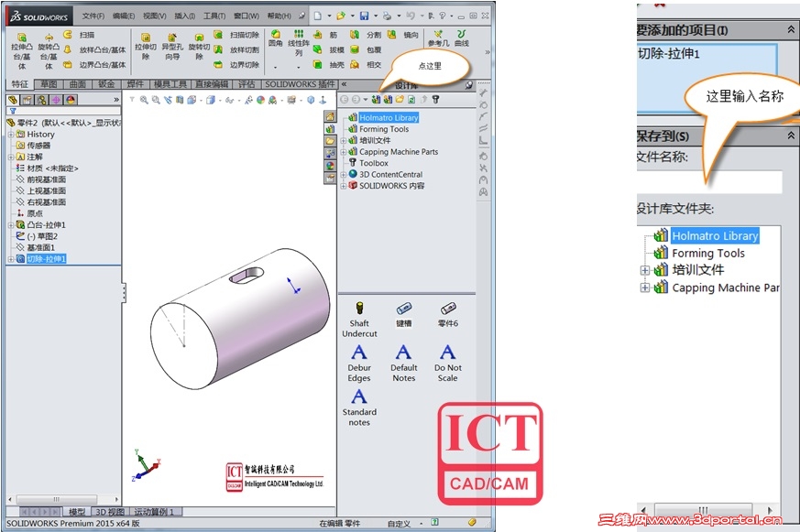Click the 抽壳 (Shell) command
Viewport: 800px width, 532px height.
click(x=329, y=65)
